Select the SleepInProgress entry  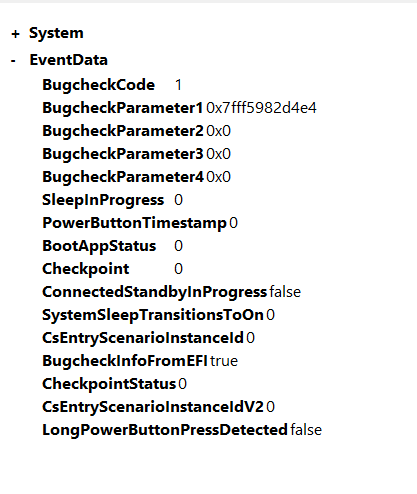pyautogui.click(x=113, y=200)
